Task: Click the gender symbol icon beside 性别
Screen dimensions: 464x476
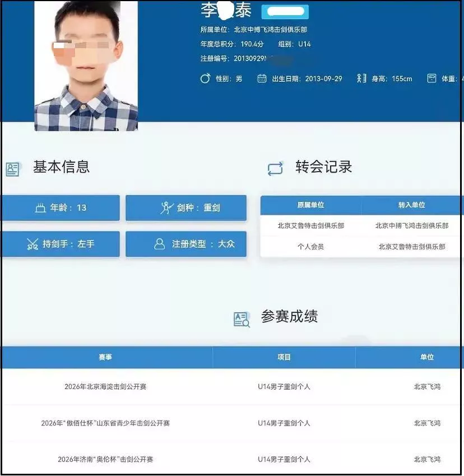Action: pyautogui.click(x=205, y=78)
